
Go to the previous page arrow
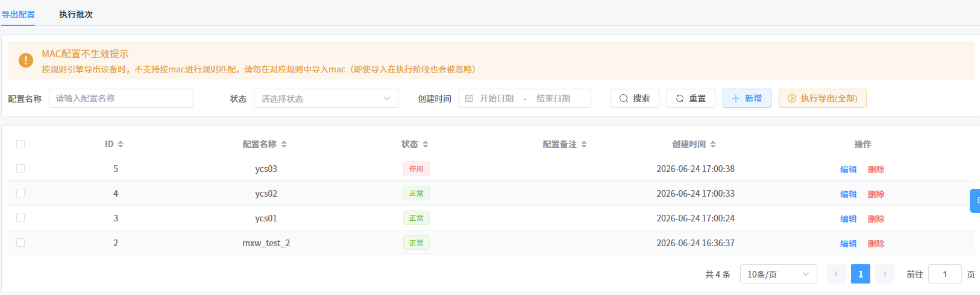837,274
